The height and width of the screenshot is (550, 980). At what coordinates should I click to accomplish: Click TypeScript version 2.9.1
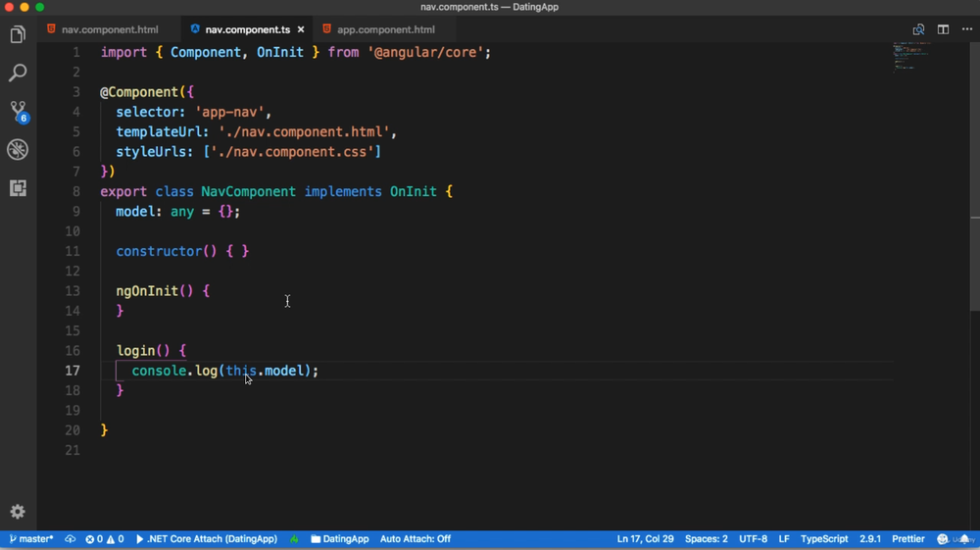click(869, 539)
